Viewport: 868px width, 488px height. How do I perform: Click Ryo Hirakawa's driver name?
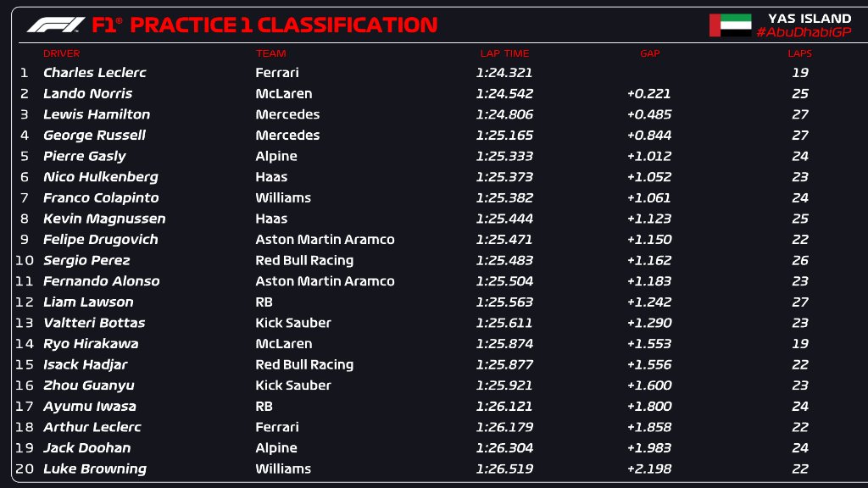pyautogui.click(x=91, y=344)
